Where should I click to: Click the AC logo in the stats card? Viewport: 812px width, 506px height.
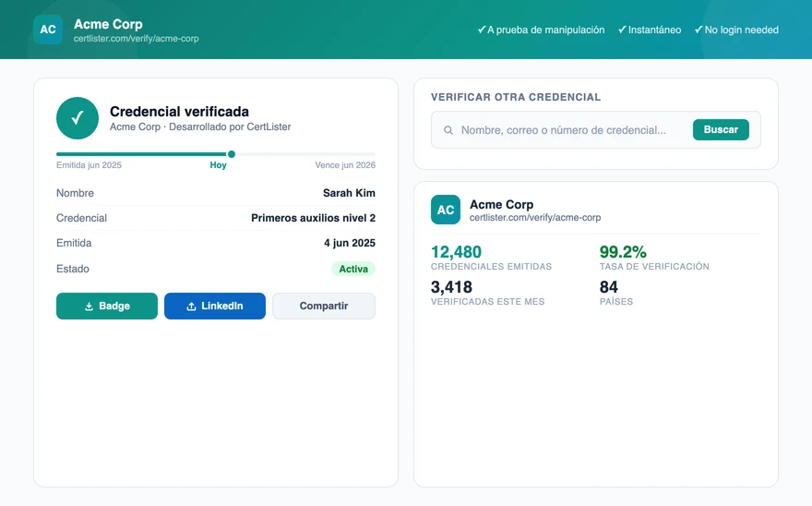446,210
